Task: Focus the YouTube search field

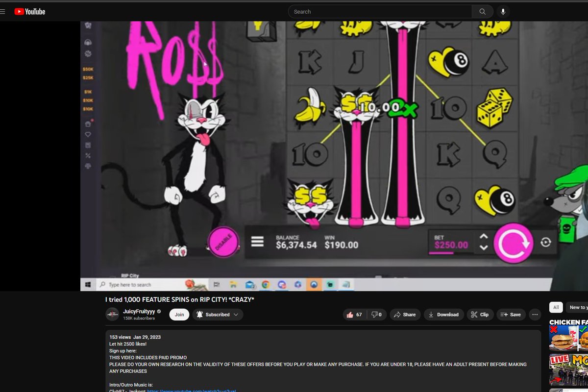Action: click(x=380, y=12)
